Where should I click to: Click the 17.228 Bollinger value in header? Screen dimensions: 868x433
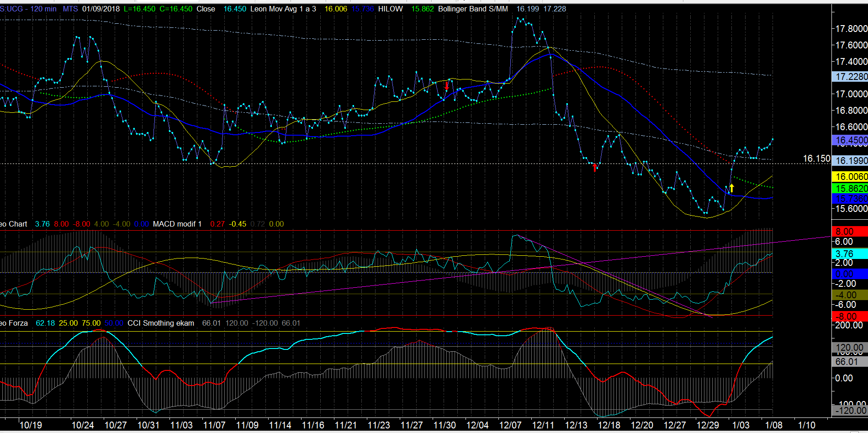555,9
